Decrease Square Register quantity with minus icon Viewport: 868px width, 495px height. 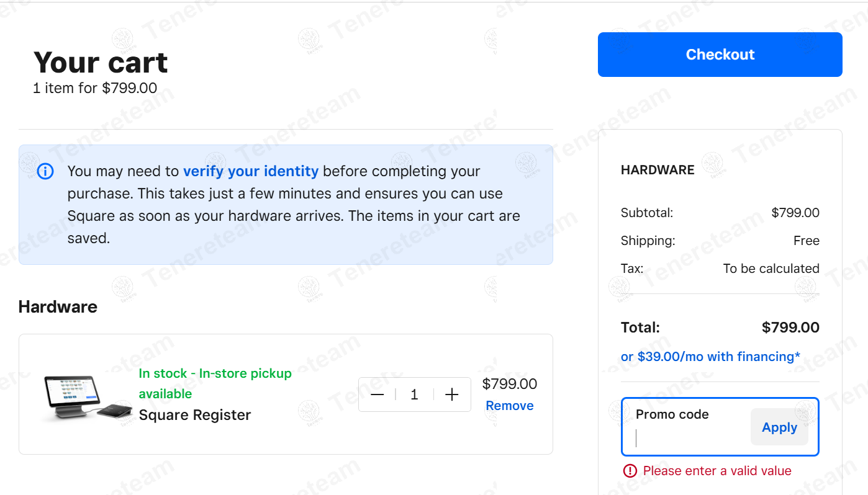click(x=377, y=395)
